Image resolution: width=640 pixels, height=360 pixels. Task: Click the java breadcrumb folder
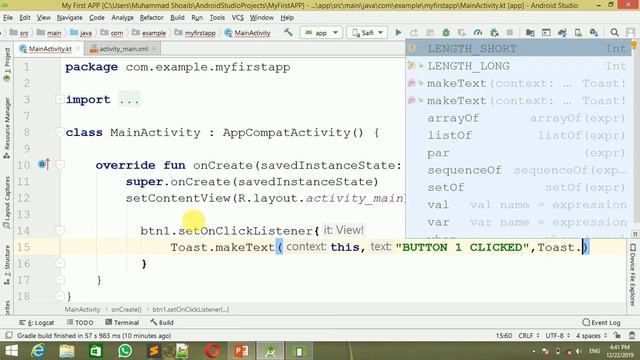click(81, 33)
